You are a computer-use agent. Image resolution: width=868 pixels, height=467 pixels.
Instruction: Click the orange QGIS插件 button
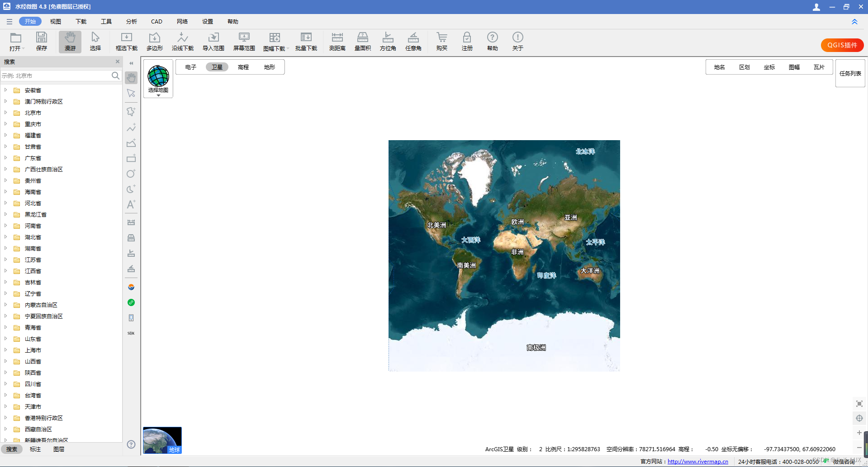pyautogui.click(x=842, y=45)
